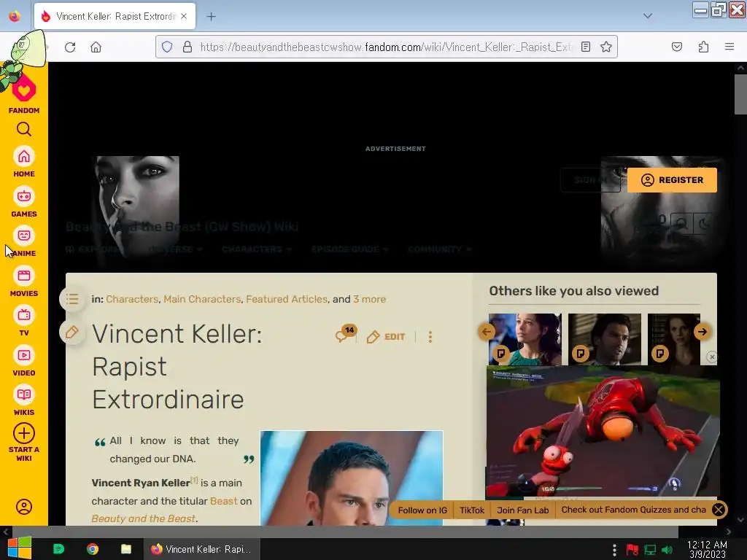This screenshot has height=560, width=747.
Task: Expand the Community nav dropdown
Action: pos(439,249)
